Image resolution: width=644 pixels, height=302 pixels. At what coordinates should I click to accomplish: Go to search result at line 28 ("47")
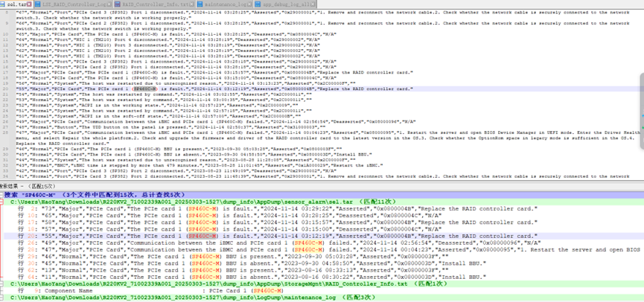tap(328, 250)
